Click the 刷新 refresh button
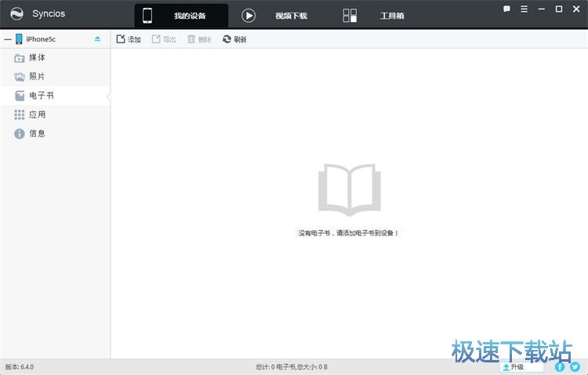Screen dimensions: 588x375 pos(234,39)
